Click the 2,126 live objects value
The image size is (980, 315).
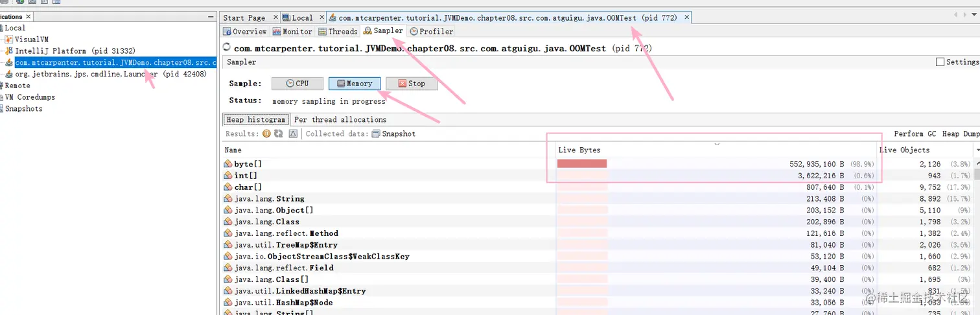pos(930,164)
